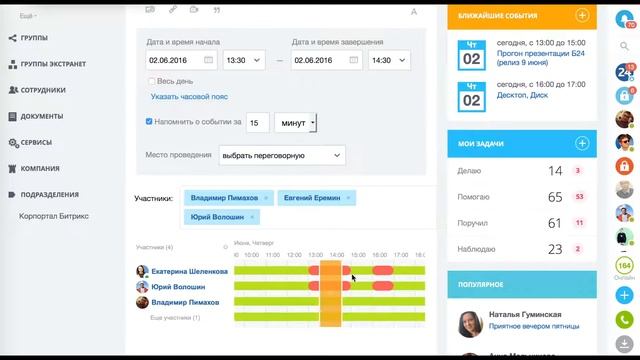Open Поручил tasks count 61
The height and width of the screenshot is (360, 640).
(555, 223)
